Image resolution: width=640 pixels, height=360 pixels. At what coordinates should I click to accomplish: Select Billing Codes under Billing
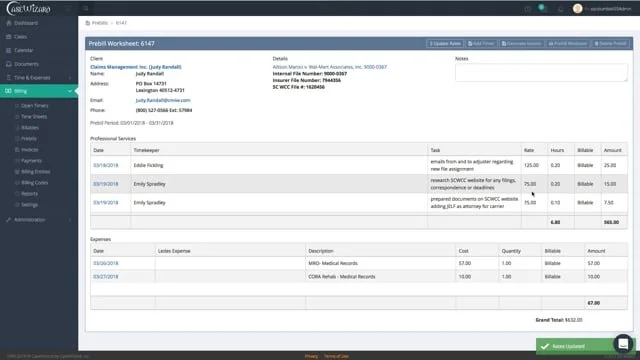(x=35, y=183)
